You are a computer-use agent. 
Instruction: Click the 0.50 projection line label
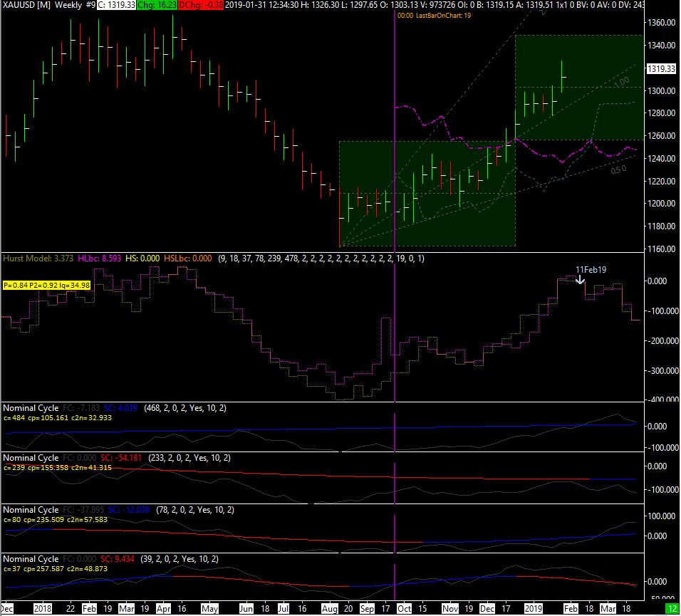(x=619, y=169)
